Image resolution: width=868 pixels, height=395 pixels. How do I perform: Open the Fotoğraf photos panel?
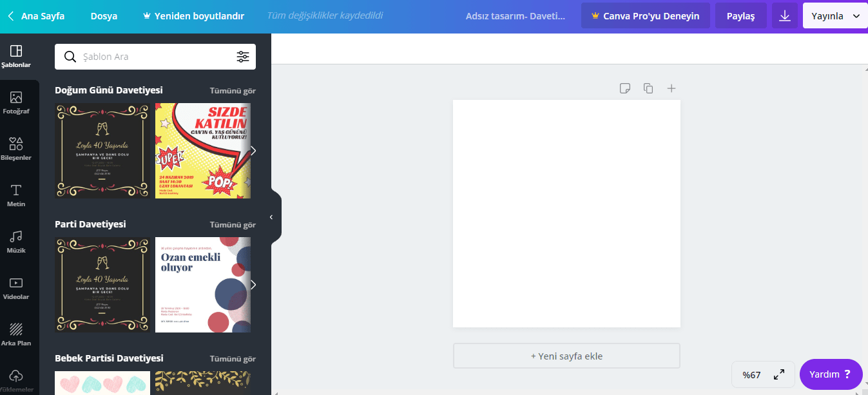pos(16,103)
